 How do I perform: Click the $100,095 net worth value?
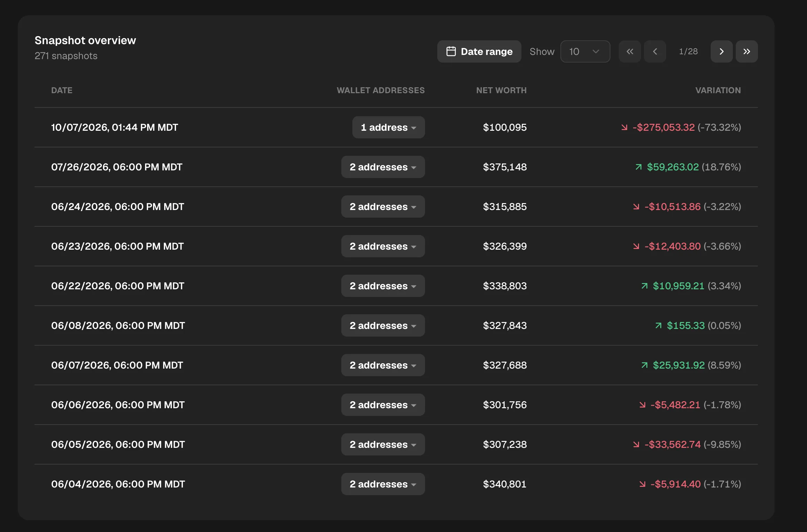tap(505, 127)
